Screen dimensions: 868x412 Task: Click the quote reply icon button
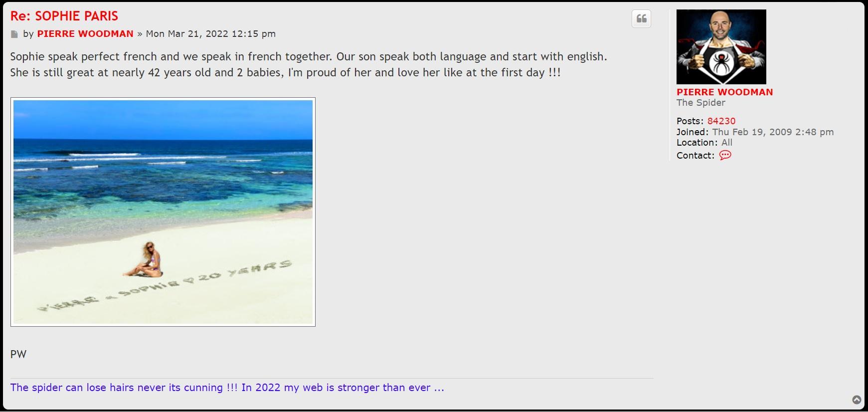pos(641,19)
